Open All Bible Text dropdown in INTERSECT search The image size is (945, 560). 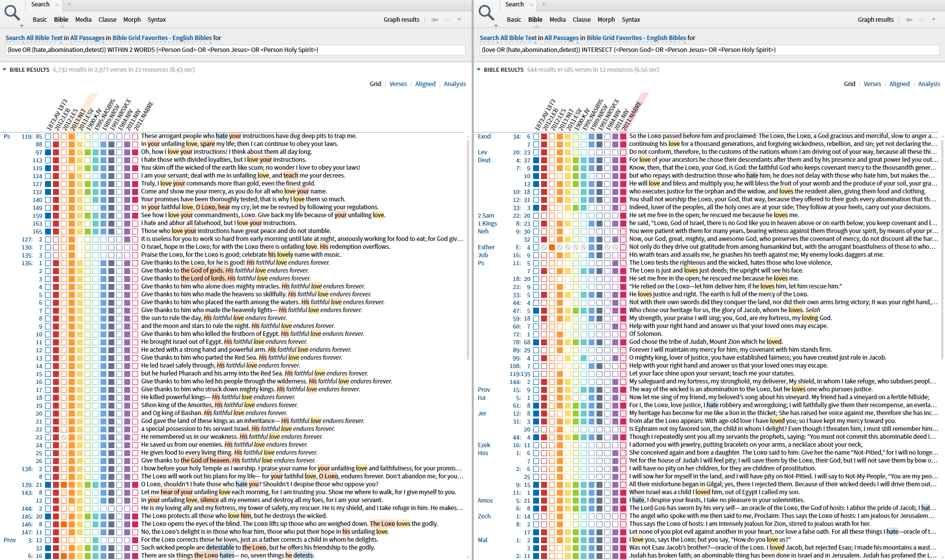tap(508, 38)
